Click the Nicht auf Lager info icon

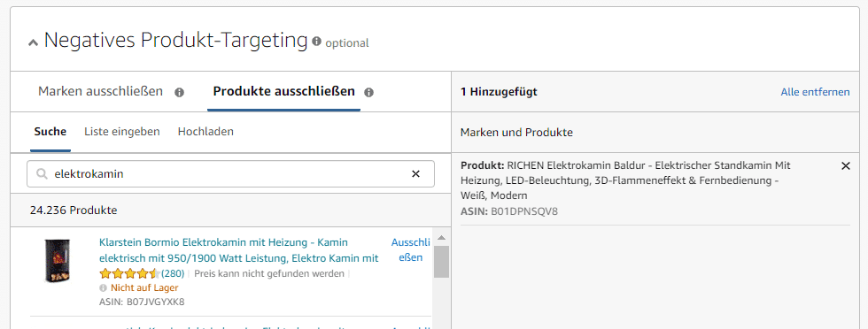tap(103, 288)
